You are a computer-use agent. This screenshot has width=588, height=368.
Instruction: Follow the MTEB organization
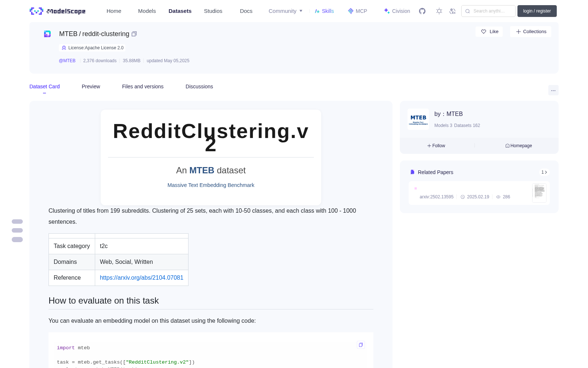coord(436,146)
